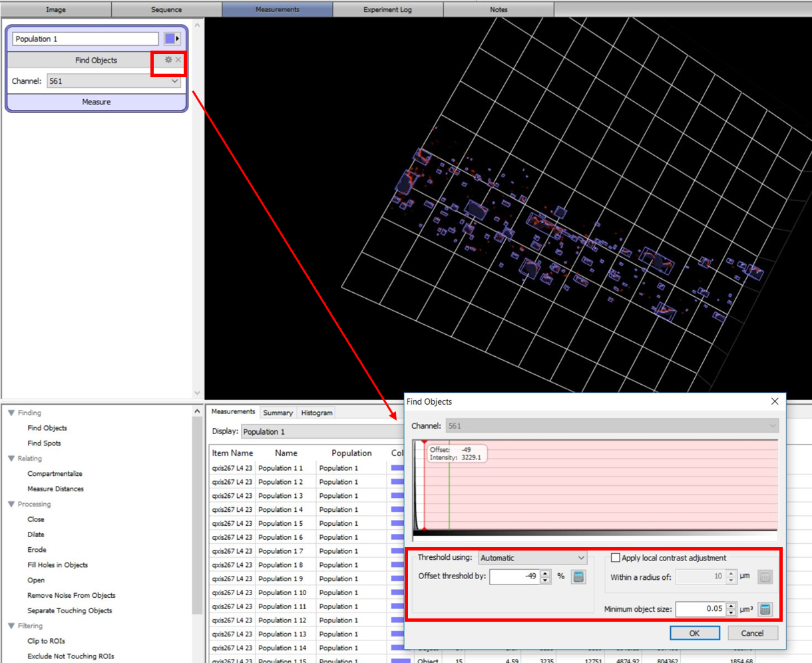Image resolution: width=812 pixels, height=663 pixels.
Task: Select row Population 1 10
Action: pyautogui.click(x=307, y=592)
